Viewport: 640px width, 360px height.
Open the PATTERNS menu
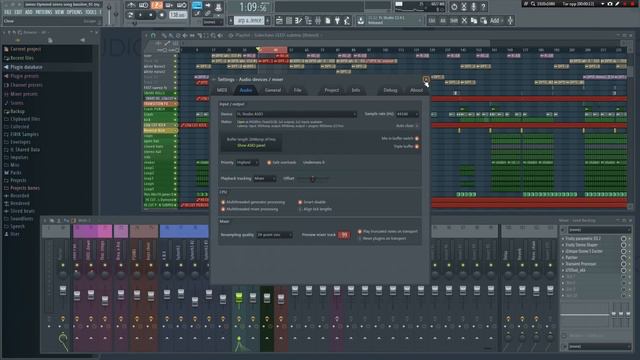[x=43, y=12]
